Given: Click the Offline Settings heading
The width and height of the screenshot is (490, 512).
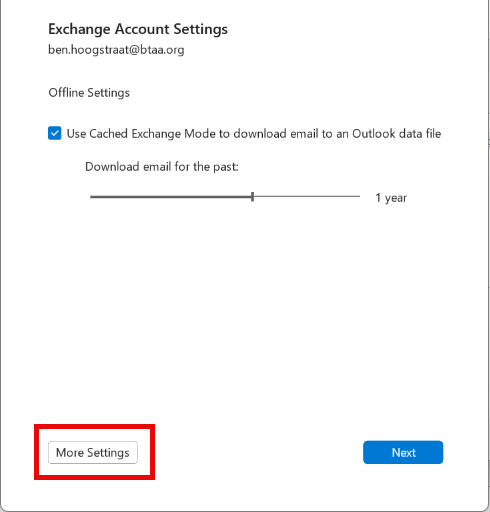Looking at the screenshot, I should pyautogui.click(x=89, y=93).
